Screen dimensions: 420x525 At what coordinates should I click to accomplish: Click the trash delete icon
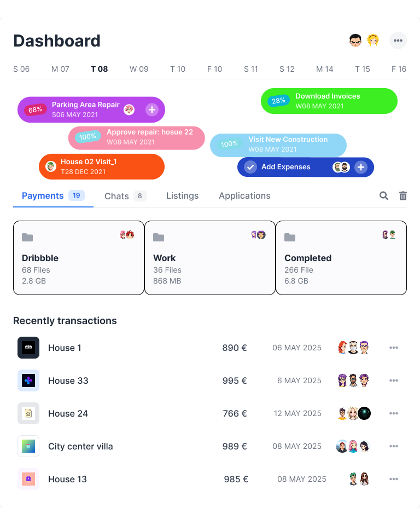click(x=403, y=196)
